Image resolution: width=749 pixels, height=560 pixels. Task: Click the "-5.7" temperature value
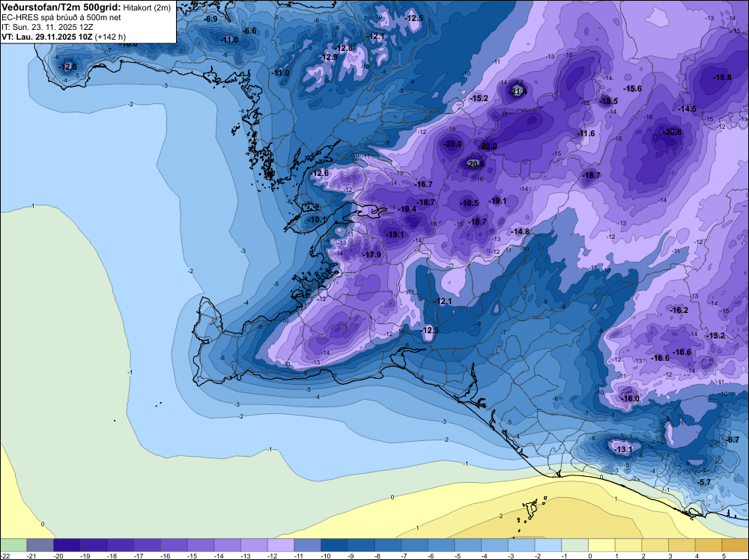[704, 483]
